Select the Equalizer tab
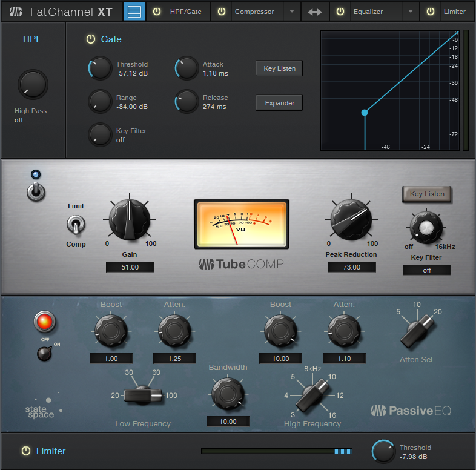 point(368,12)
